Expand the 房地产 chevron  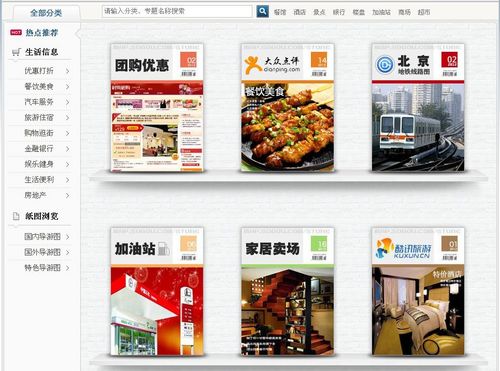point(67,196)
